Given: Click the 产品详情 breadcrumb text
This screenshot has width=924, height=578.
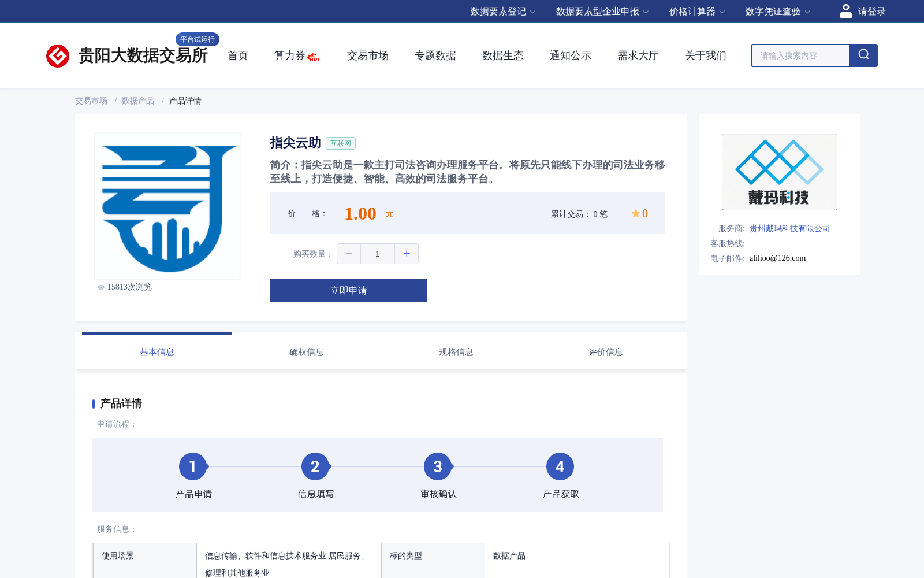Looking at the screenshot, I should click(185, 101).
